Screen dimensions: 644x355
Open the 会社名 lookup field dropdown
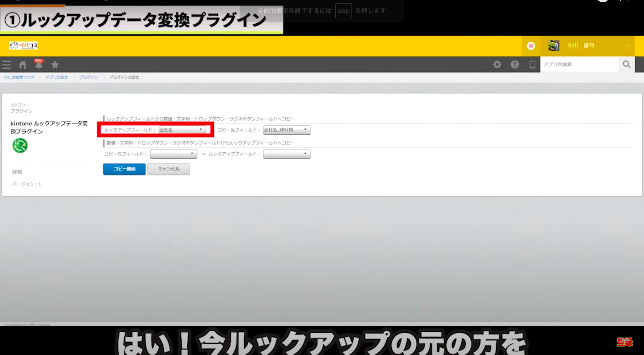[x=182, y=130]
